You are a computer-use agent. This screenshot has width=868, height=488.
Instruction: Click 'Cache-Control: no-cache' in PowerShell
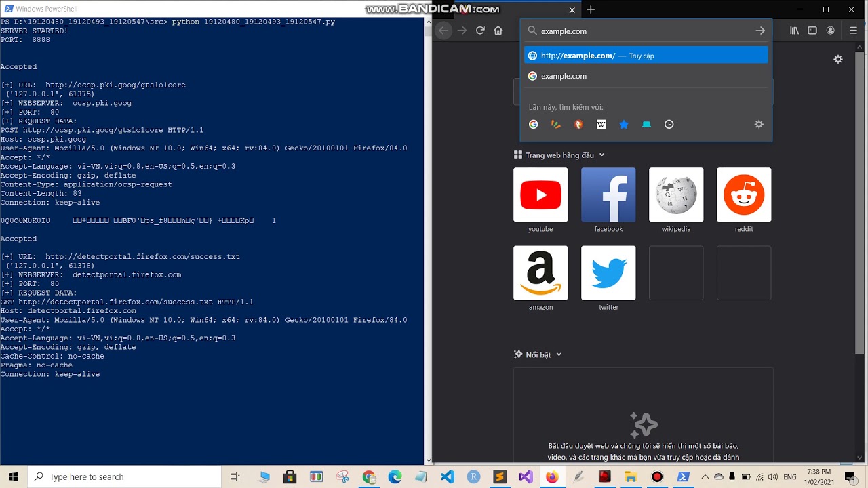(52, 356)
